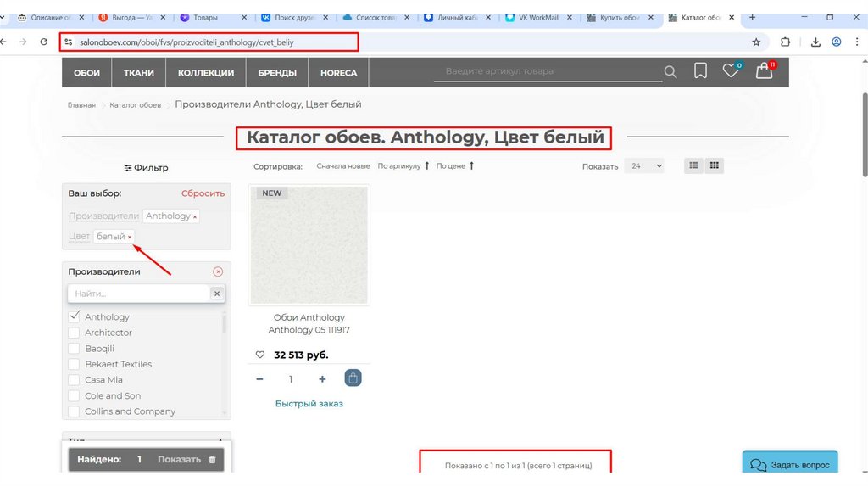Switch to list view layout icon

click(x=693, y=165)
